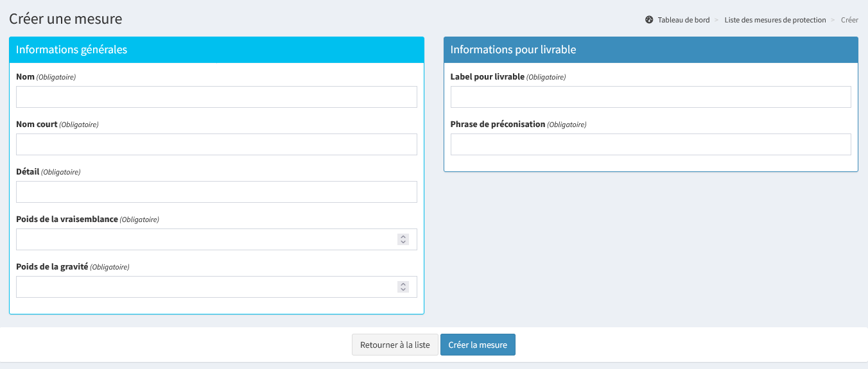Increment Poids de la gravité using up arrow
This screenshot has height=369, width=868.
(403, 284)
